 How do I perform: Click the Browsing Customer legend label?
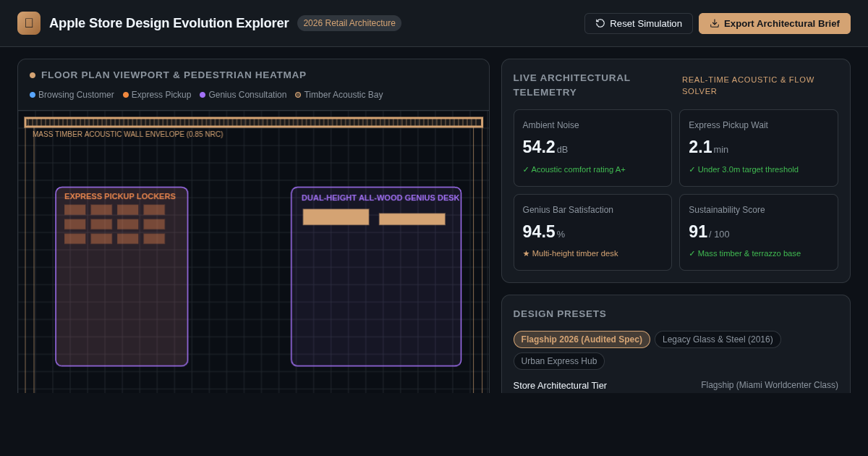[76, 95]
